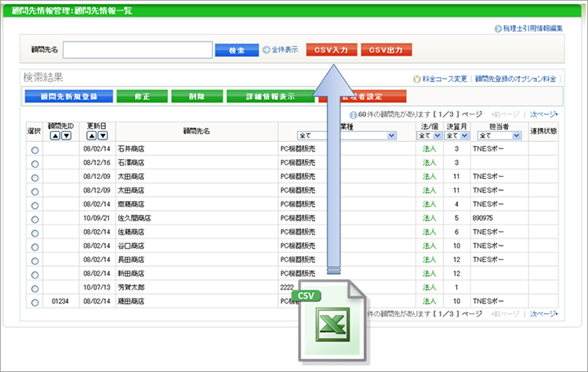Select the radio button for 佐久間商店
The height and width of the screenshot is (372, 588).
tap(34, 220)
